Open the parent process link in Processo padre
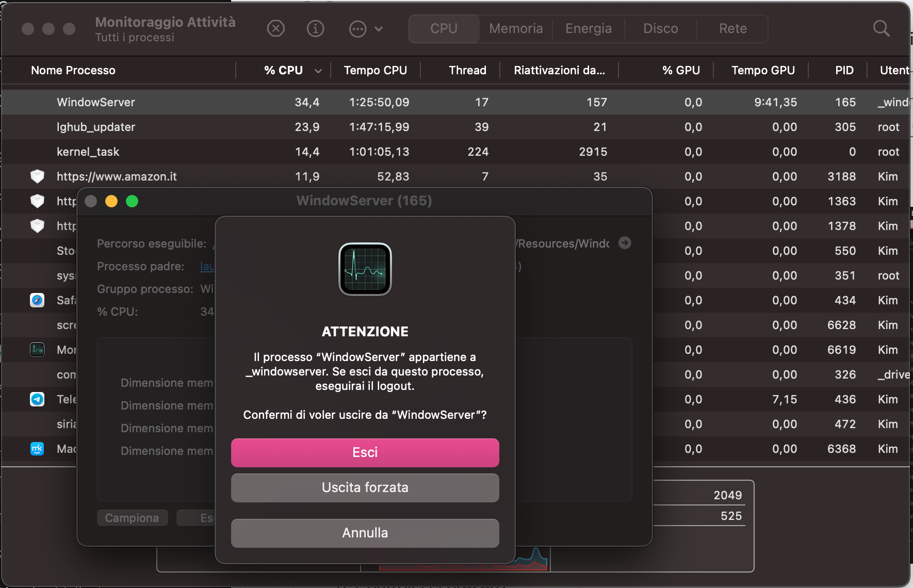The height and width of the screenshot is (588, 913). click(x=206, y=266)
